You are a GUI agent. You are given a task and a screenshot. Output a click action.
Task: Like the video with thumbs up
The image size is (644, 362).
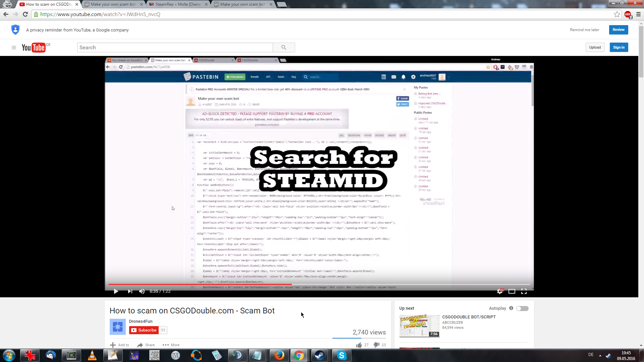click(x=359, y=345)
